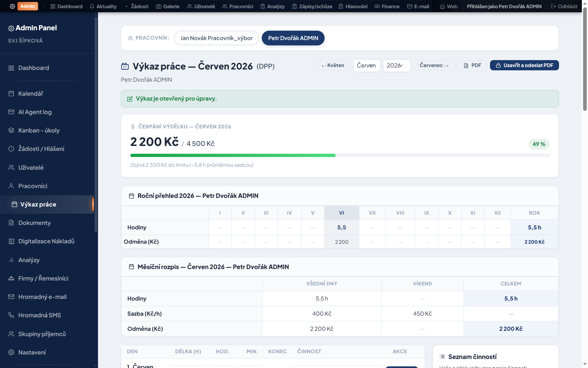Click the Dokumenty file icon in sidebar
The width and height of the screenshot is (588, 368).
pyautogui.click(x=11, y=223)
